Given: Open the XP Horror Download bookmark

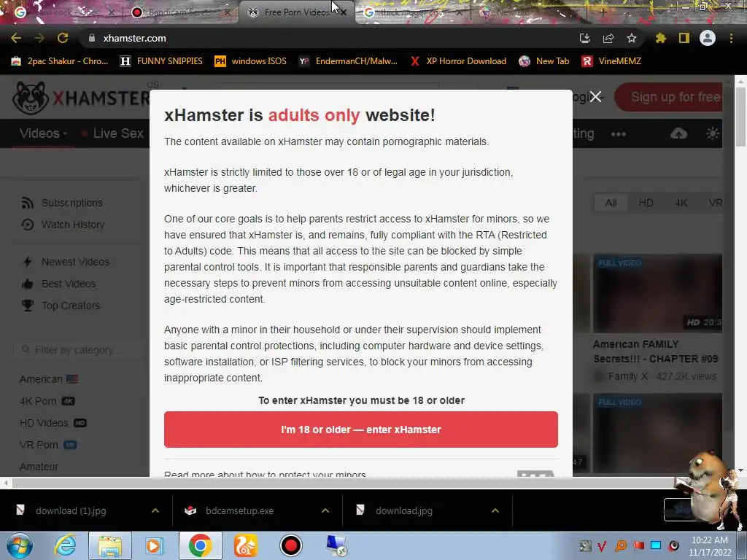Looking at the screenshot, I should (x=458, y=61).
